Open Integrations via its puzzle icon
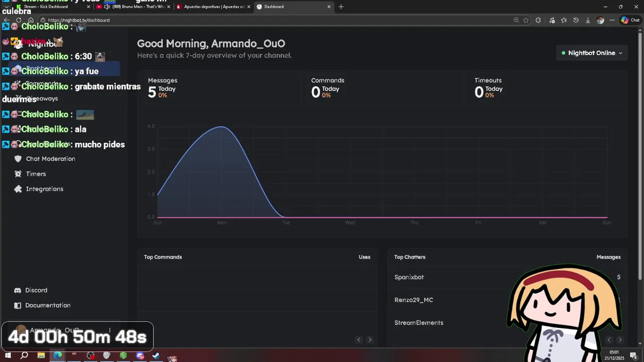The width and height of the screenshot is (644, 362). point(18,189)
